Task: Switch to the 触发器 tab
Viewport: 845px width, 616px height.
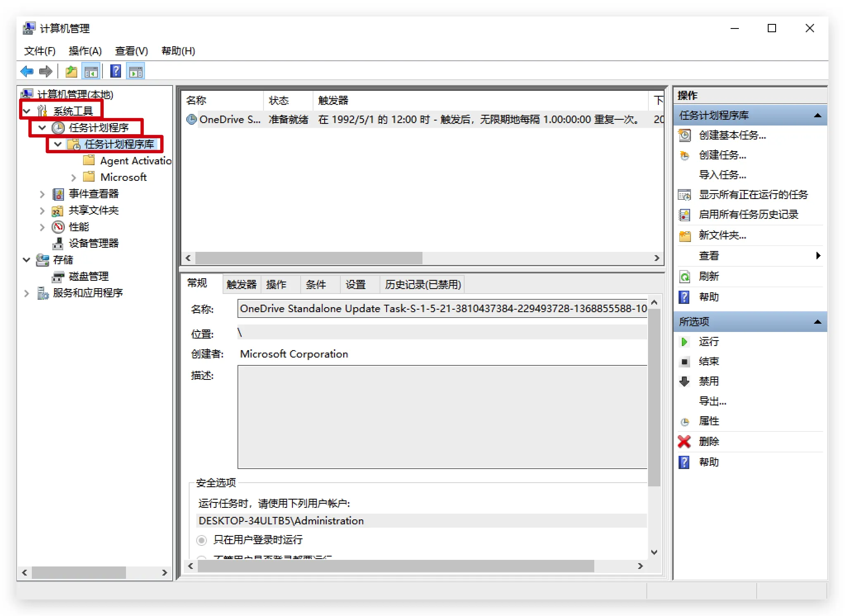Action: [x=242, y=284]
